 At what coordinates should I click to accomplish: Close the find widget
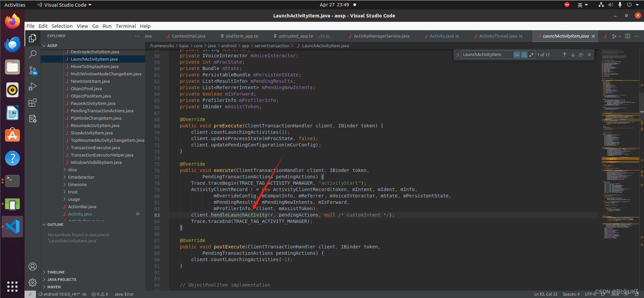(x=589, y=55)
